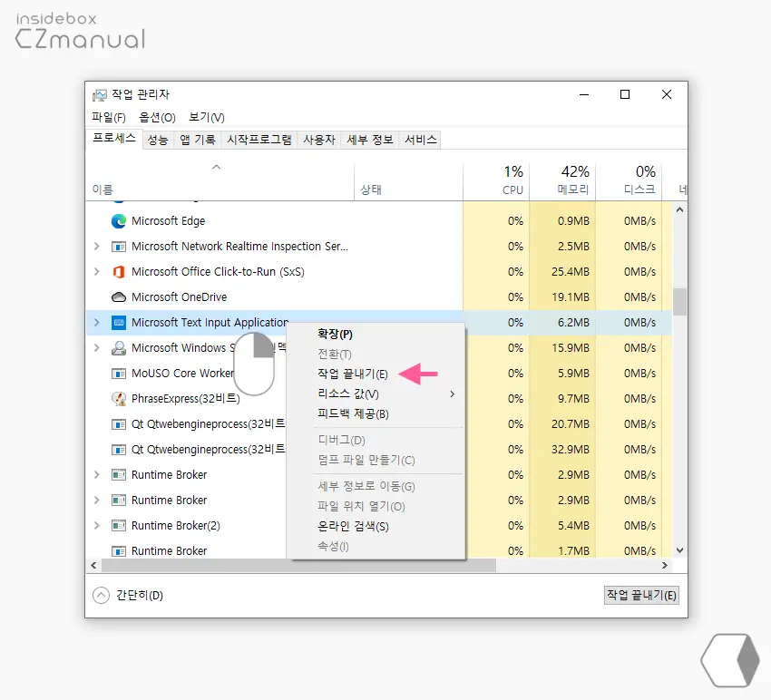Click the PhraseExpress(32비트) process icon
Image resolution: width=771 pixels, height=700 pixels.
(x=119, y=398)
